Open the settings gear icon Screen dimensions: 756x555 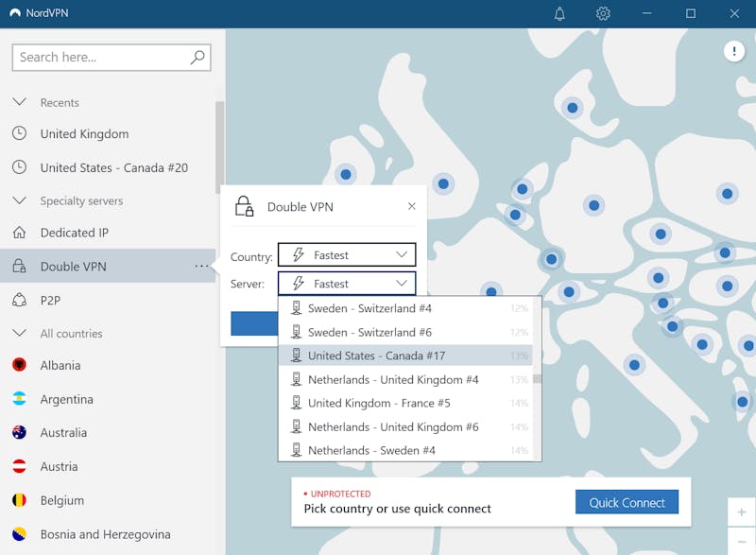click(603, 13)
